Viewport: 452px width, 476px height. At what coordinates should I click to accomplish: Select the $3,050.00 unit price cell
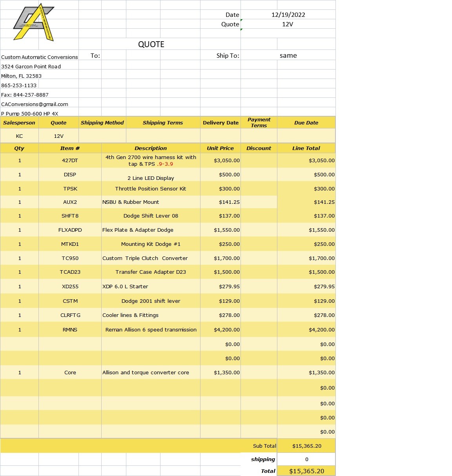point(221,160)
